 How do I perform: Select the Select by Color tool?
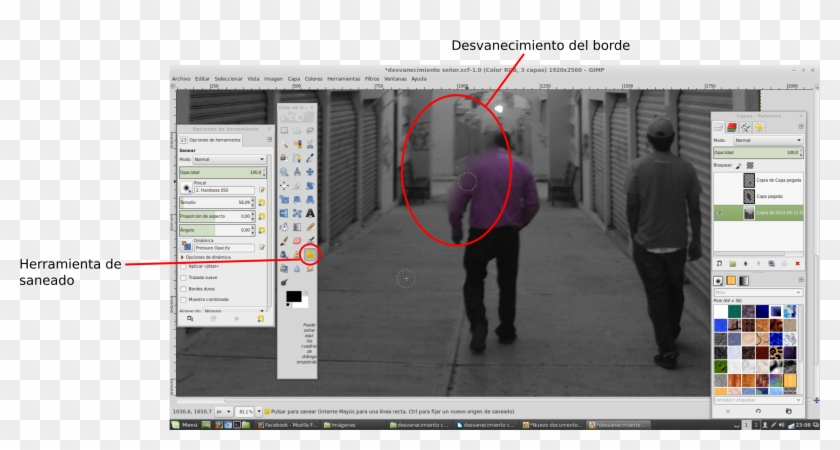pyautogui.click(x=297, y=144)
